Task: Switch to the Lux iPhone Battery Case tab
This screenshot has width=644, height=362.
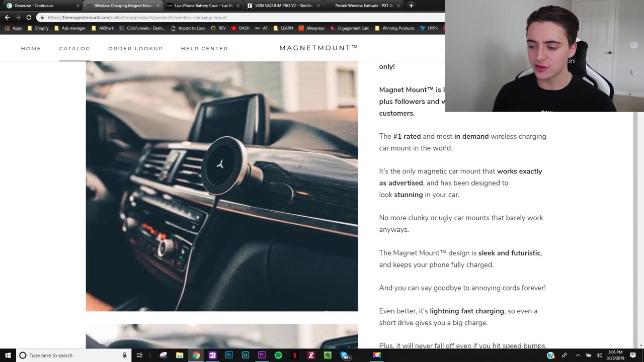Action: click(x=203, y=6)
